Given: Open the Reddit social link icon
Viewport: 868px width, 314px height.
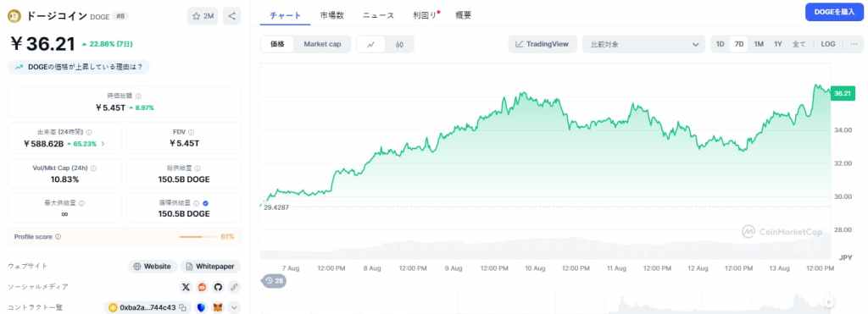Looking at the screenshot, I should (x=202, y=287).
